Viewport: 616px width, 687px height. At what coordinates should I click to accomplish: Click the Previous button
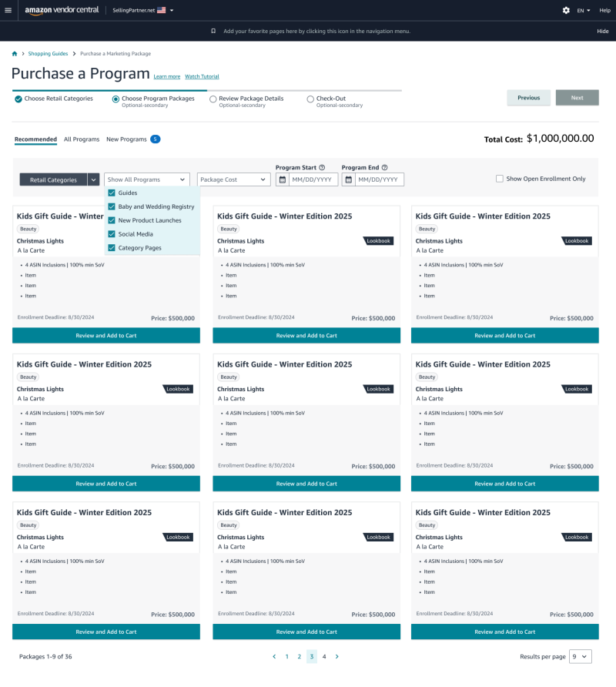coord(528,98)
